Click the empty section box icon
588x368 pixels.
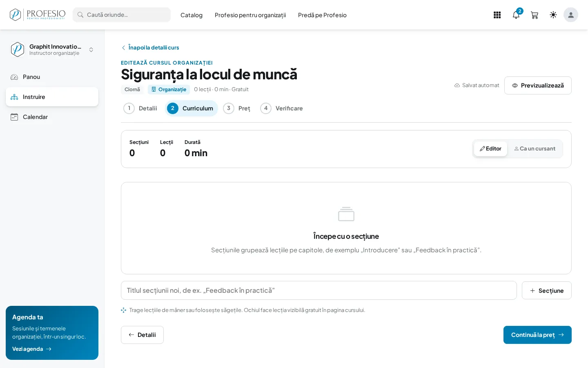click(x=346, y=214)
